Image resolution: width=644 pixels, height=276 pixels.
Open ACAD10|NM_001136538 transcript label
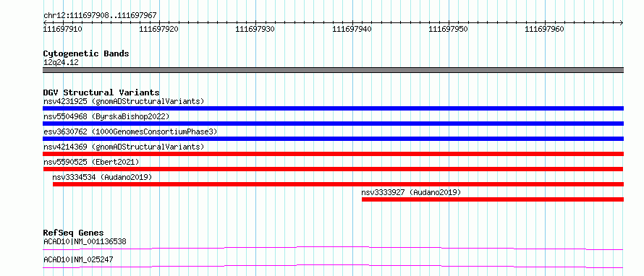click(85, 241)
